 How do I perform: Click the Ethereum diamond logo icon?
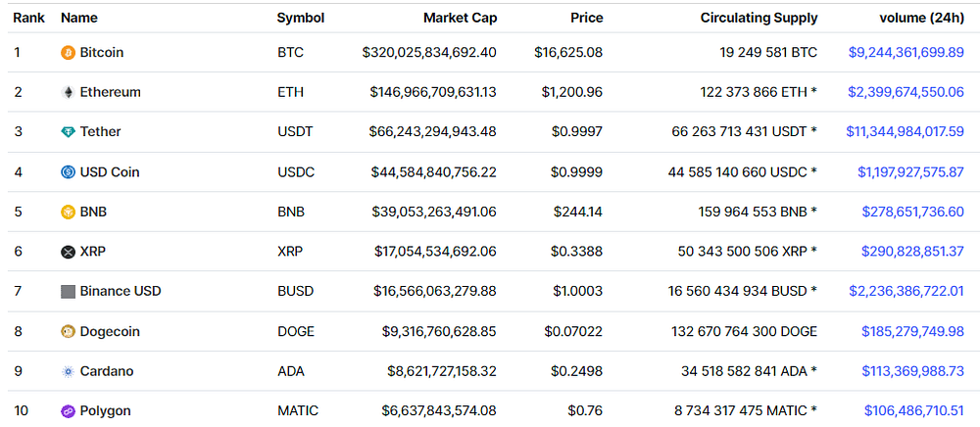68,92
